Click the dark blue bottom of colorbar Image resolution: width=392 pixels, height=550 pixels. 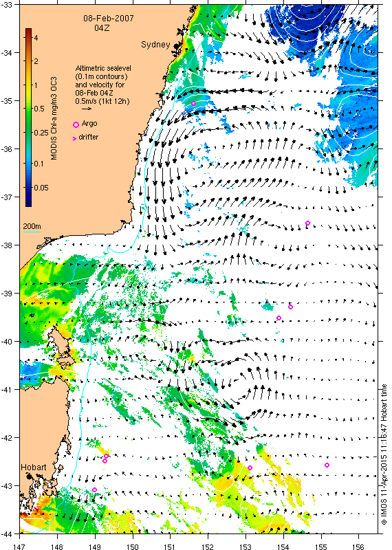tap(28, 203)
